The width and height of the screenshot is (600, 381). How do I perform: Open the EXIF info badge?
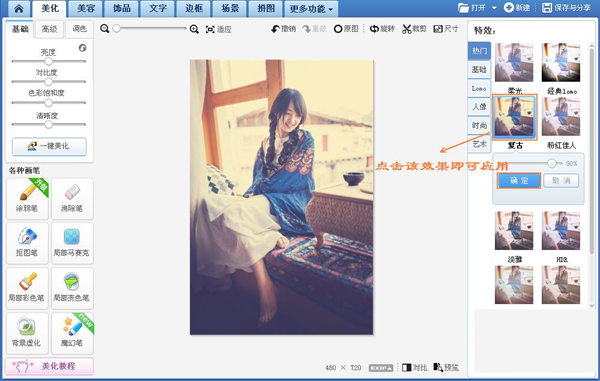381,368
